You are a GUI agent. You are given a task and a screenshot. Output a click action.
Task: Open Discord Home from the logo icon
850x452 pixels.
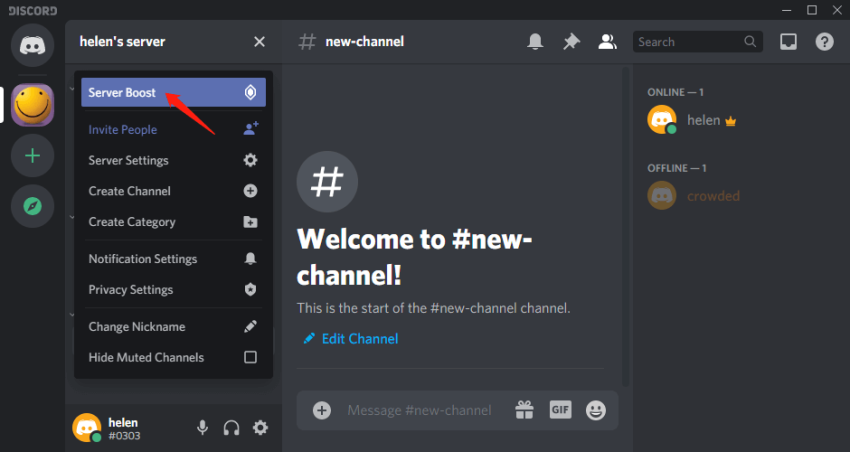pyautogui.click(x=33, y=46)
